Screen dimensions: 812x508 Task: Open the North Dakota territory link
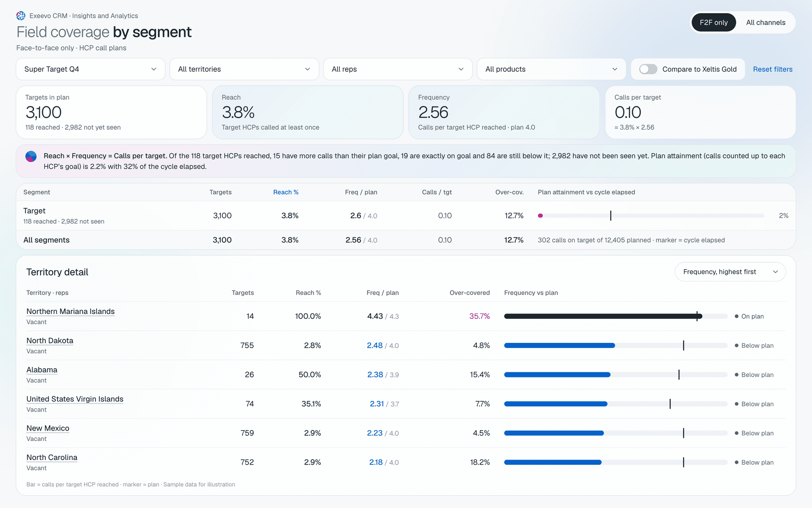[50, 341]
